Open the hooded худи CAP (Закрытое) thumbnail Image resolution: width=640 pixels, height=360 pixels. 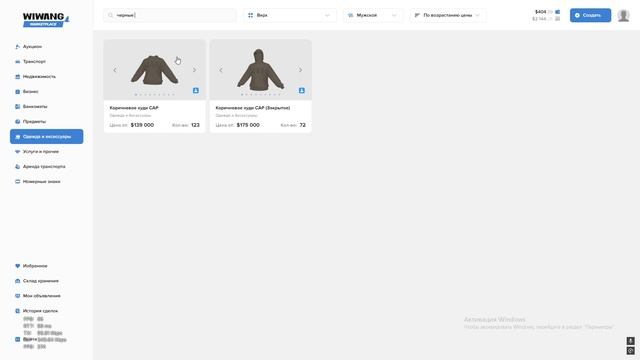260,70
